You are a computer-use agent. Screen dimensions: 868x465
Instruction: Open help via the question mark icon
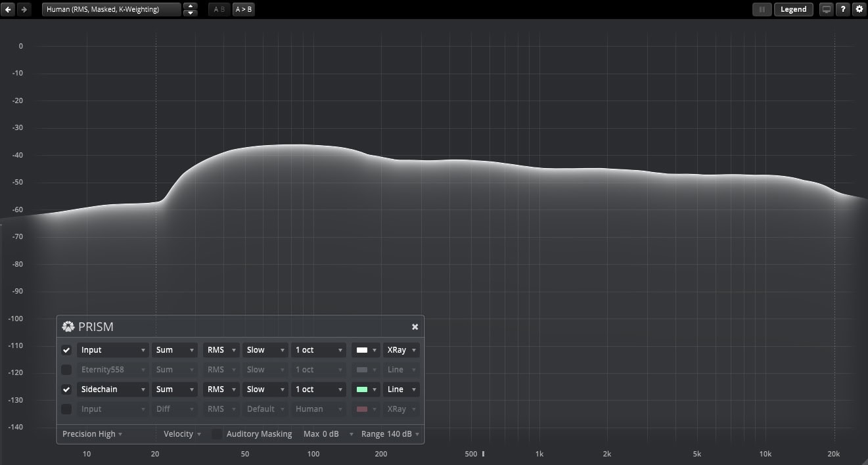[842, 9]
